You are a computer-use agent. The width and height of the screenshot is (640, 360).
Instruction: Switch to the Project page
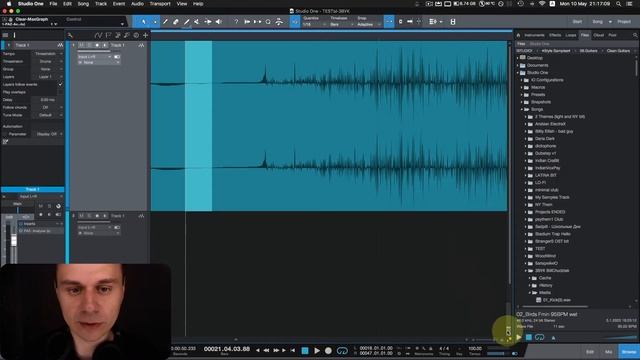click(x=624, y=22)
